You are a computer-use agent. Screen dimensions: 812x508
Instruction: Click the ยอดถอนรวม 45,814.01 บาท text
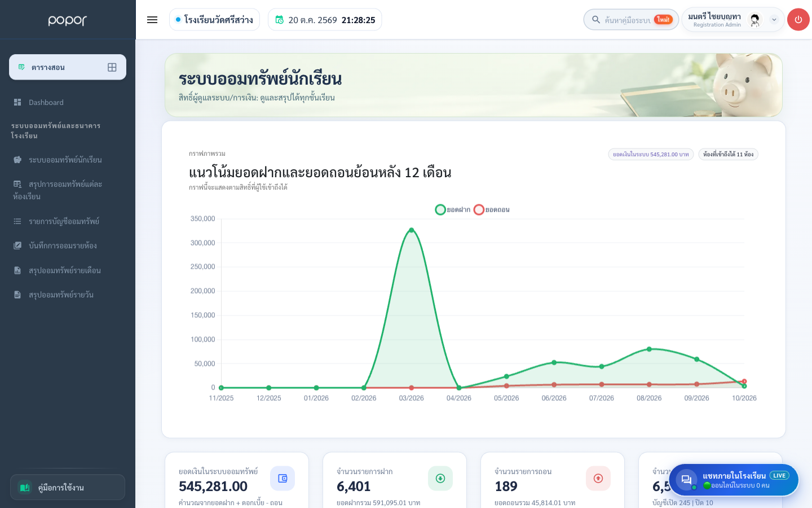point(535,502)
